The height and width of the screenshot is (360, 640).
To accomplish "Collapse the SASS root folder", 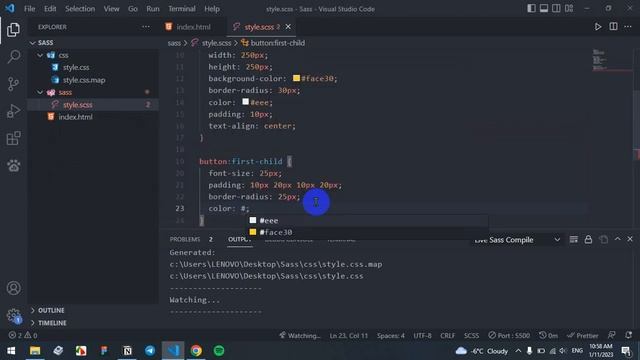I will coord(33,43).
